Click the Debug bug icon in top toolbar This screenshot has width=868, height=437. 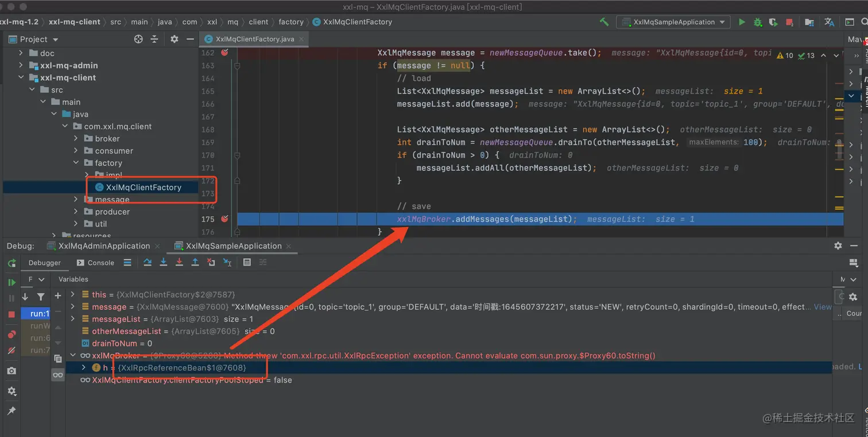758,22
